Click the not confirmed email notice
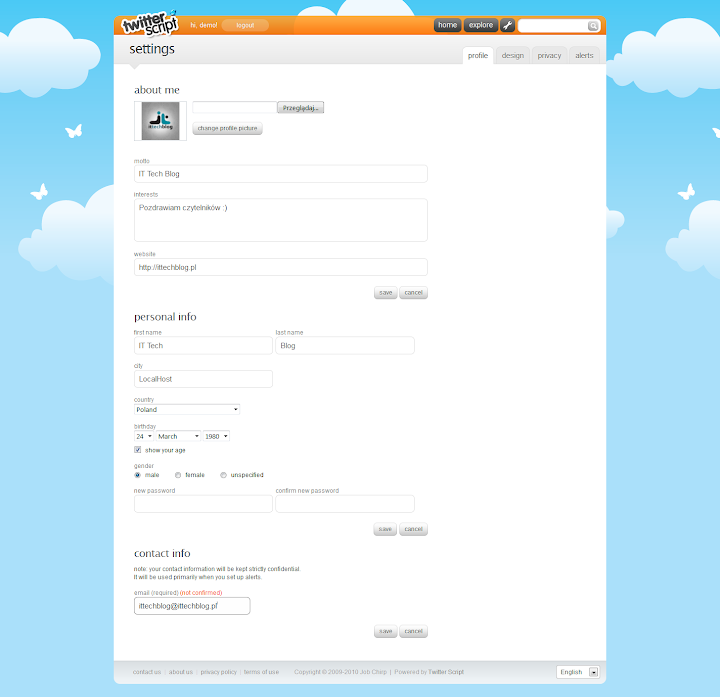The height and width of the screenshot is (697, 720). click(201, 592)
